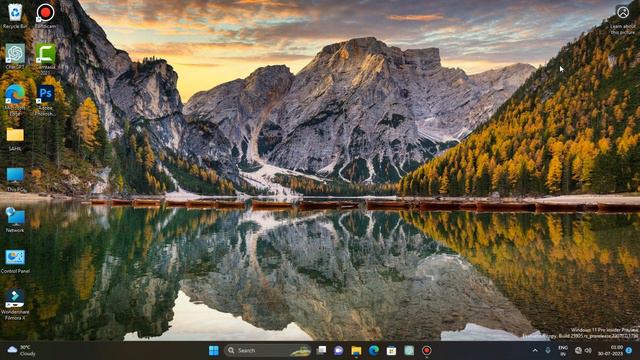The height and width of the screenshot is (360, 640).
Task: Select the Wondershare Filmora X shortcut
Action: tap(15, 304)
